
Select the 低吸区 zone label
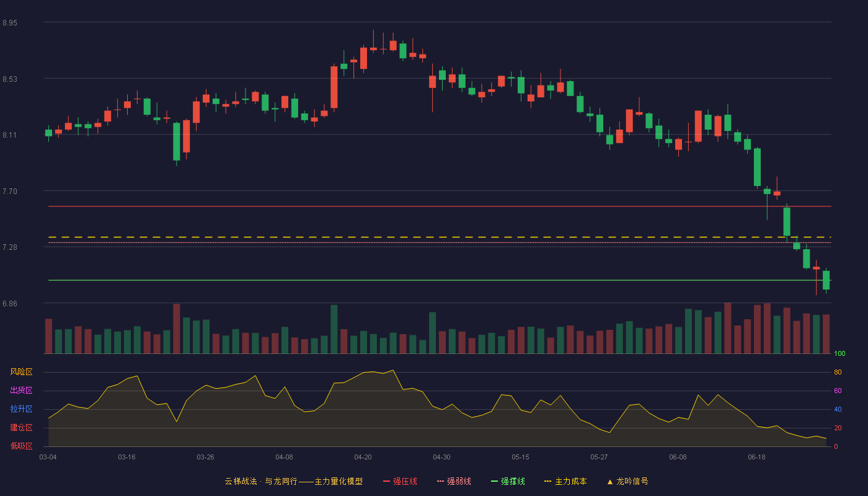(21, 446)
